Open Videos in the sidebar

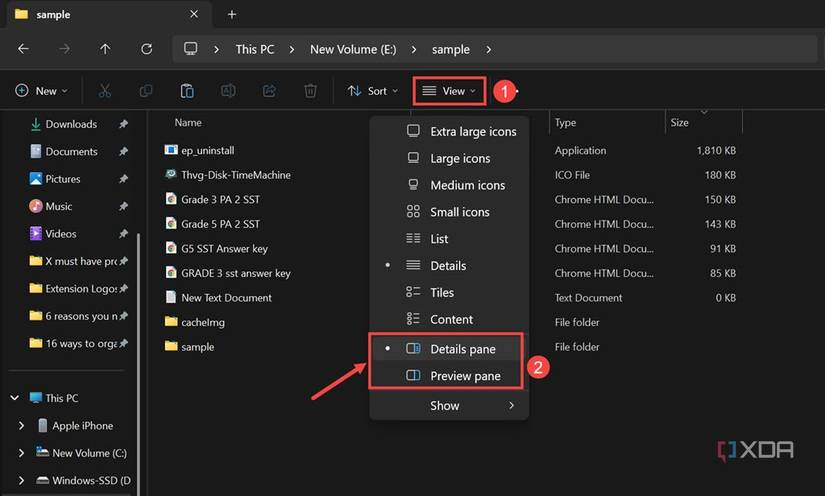coord(61,234)
